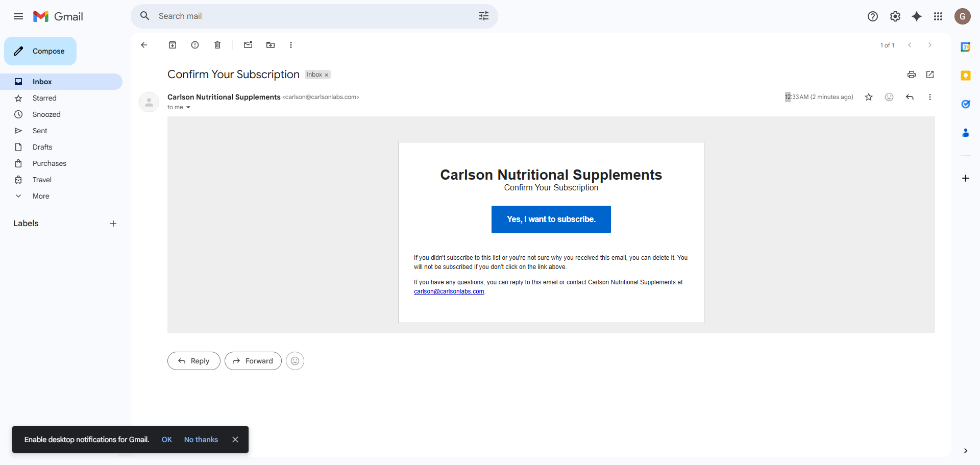Star the Carlson email

click(x=869, y=97)
